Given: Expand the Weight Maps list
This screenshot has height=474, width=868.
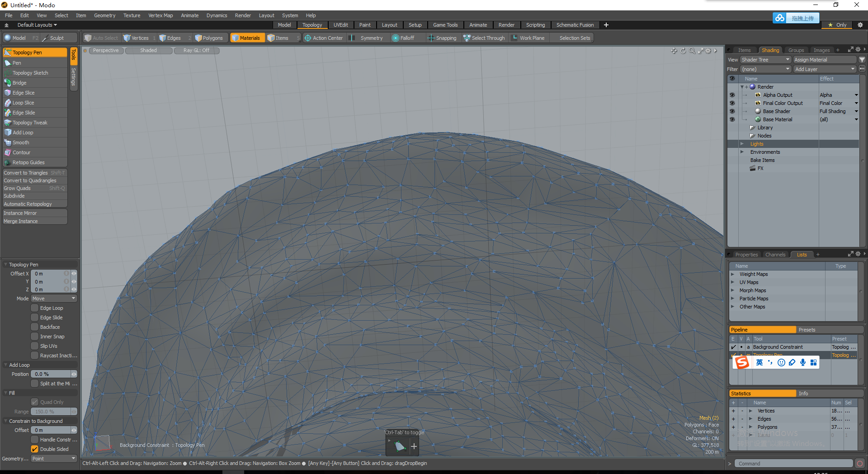Looking at the screenshot, I should point(733,274).
